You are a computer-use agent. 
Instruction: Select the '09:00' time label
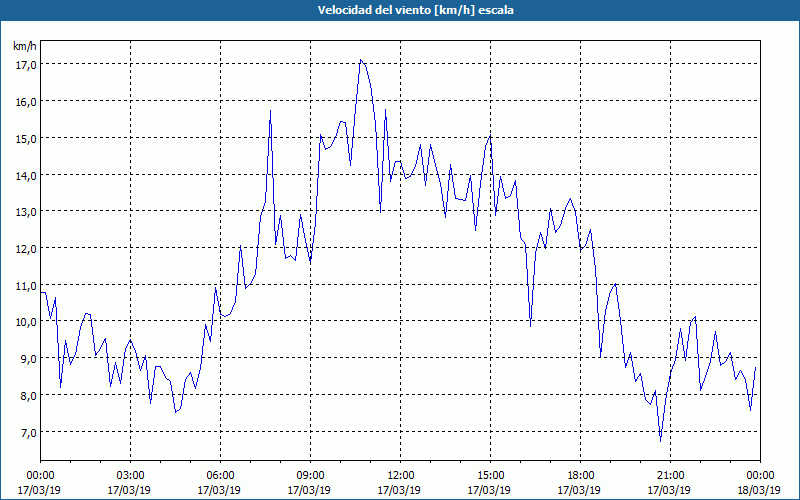pos(310,476)
